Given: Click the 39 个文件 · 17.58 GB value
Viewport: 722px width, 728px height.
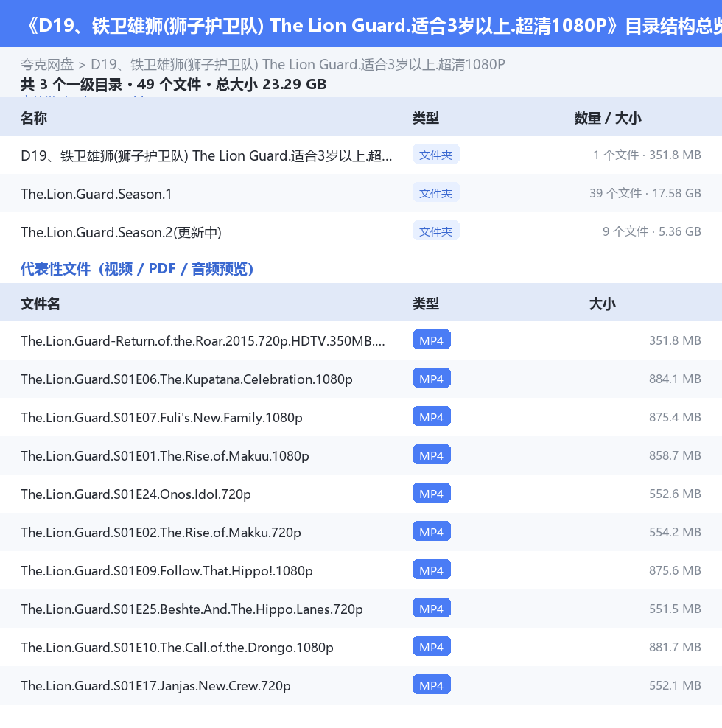Looking at the screenshot, I should 645,193.
